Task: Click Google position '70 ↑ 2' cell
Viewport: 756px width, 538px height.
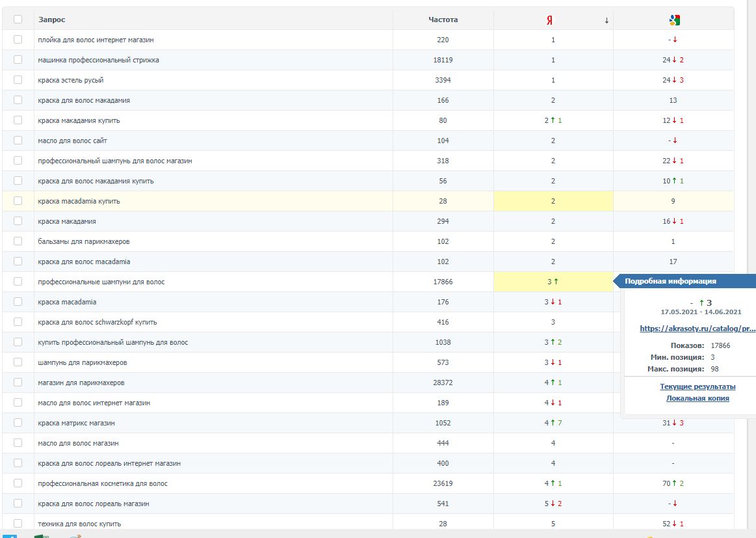Action: [x=673, y=483]
